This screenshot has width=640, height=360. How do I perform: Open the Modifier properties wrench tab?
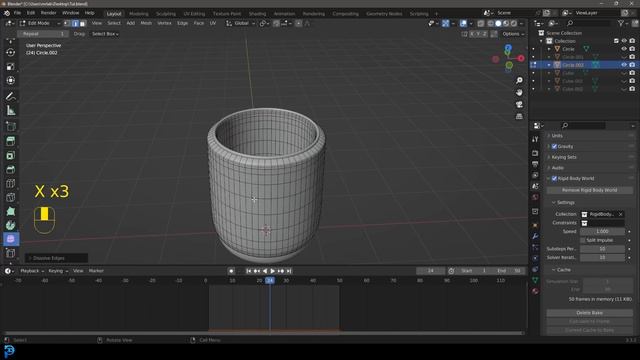(x=535, y=236)
